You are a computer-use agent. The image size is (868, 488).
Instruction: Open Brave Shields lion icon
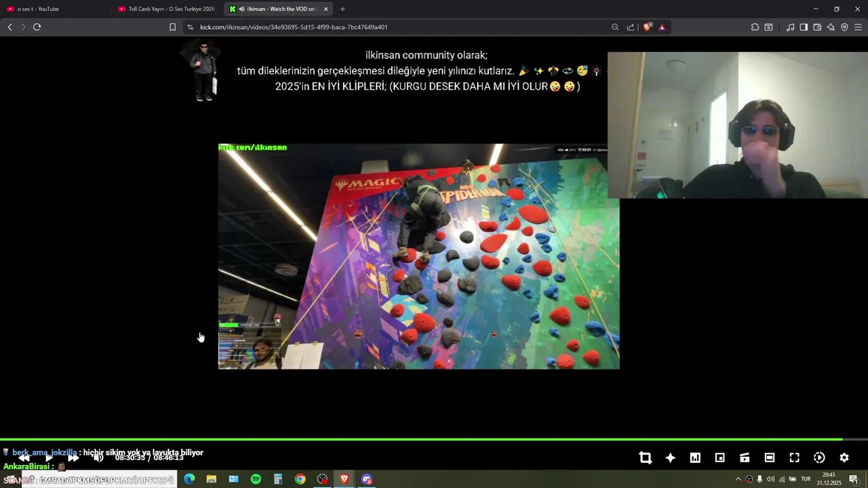coord(647,27)
